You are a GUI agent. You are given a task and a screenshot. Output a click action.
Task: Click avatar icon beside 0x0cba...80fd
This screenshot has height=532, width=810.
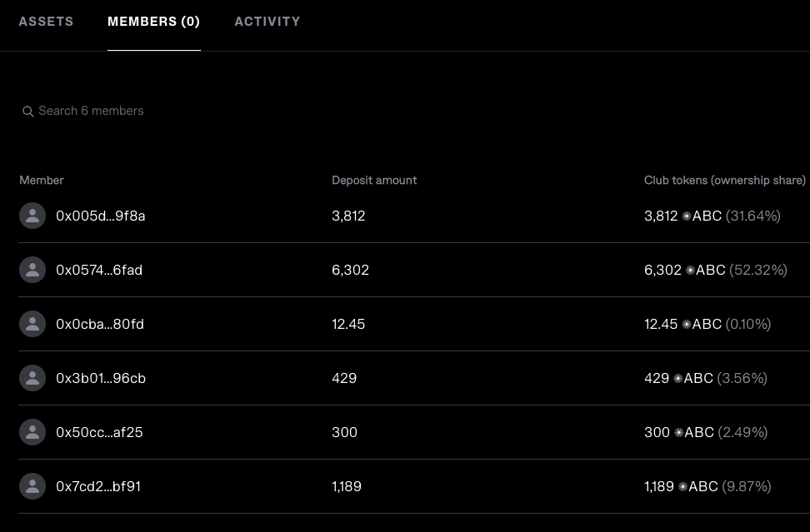(32, 324)
